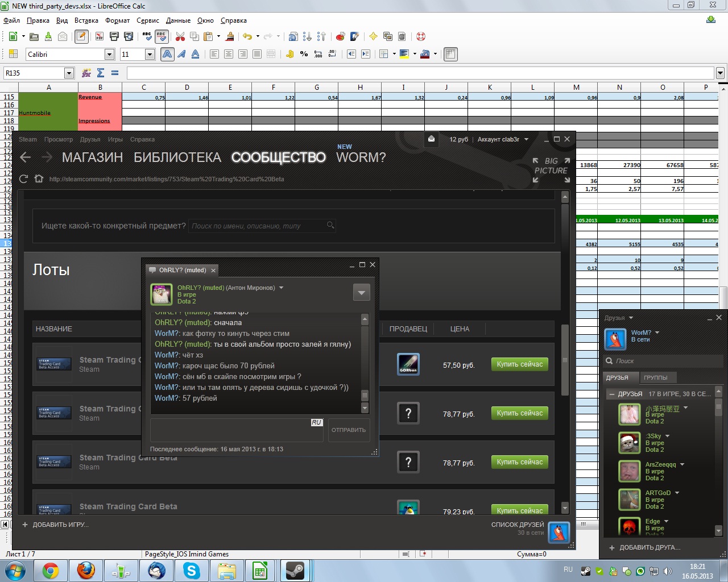Toggle automatic spell checking
The width and height of the screenshot is (728, 582).
click(162, 36)
